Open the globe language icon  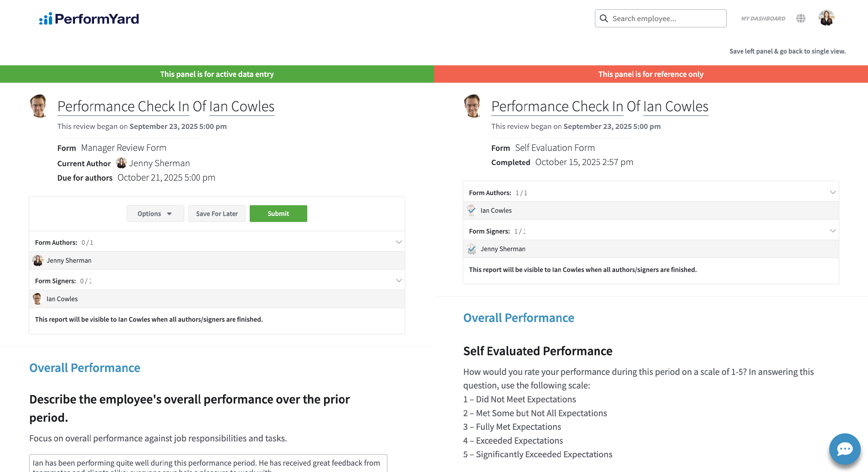(x=801, y=18)
